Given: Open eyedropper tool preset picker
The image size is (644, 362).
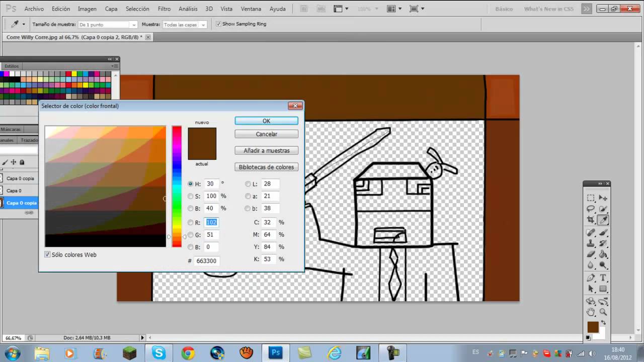Looking at the screenshot, I should (24, 24).
